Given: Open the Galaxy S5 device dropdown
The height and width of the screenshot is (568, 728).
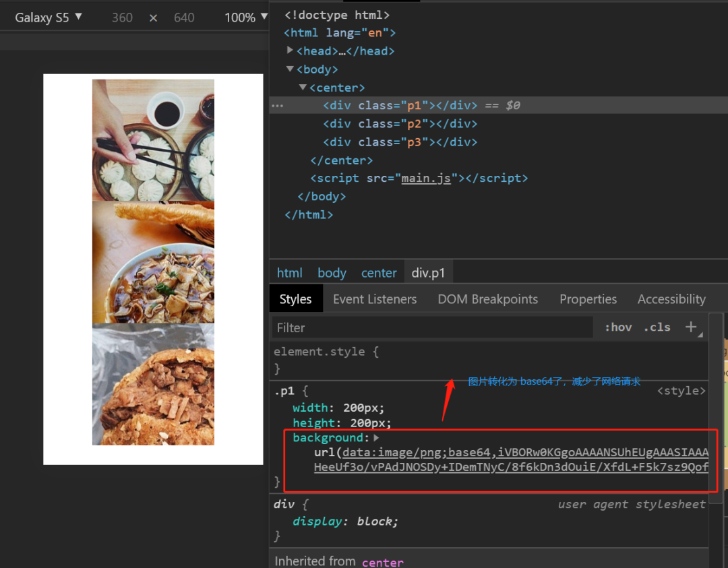Looking at the screenshot, I should (x=49, y=18).
